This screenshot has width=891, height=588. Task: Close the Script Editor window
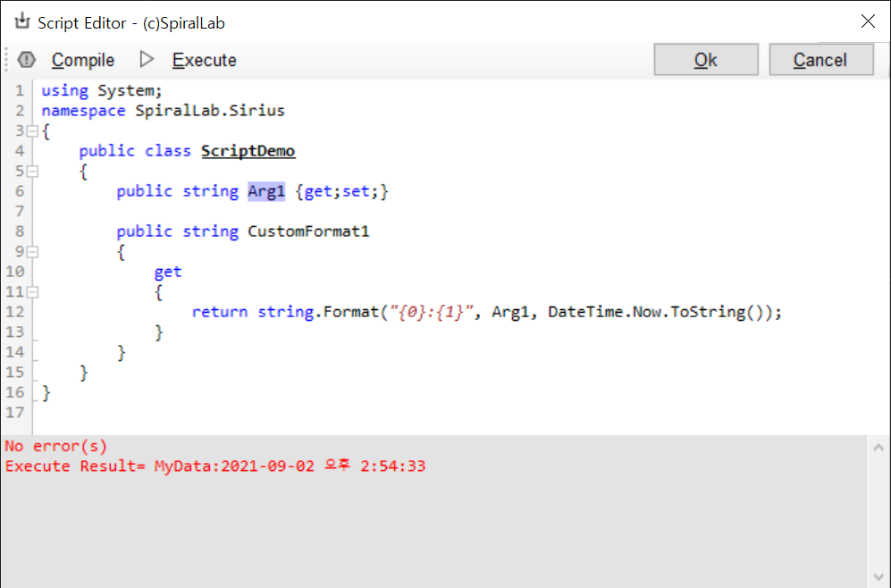click(868, 21)
